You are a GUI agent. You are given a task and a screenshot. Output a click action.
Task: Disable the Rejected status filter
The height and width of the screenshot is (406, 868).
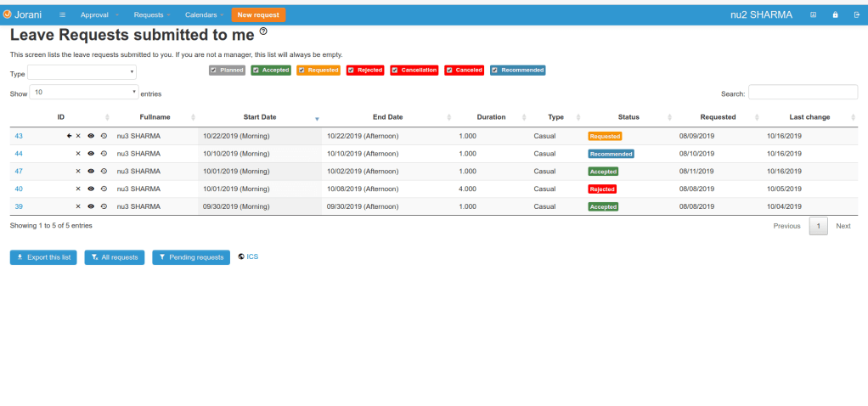pyautogui.click(x=352, y=70)
